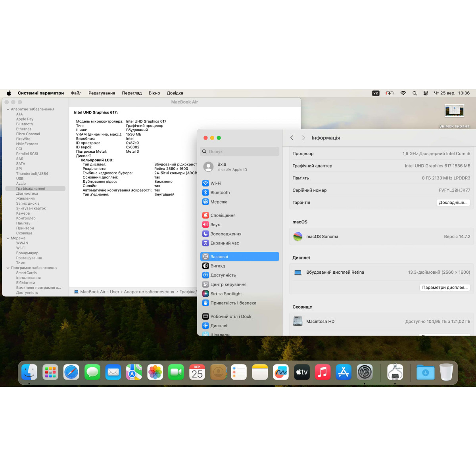Open the Вікно menu
Viewport: 476px width, 476px height.
(154, 93)
